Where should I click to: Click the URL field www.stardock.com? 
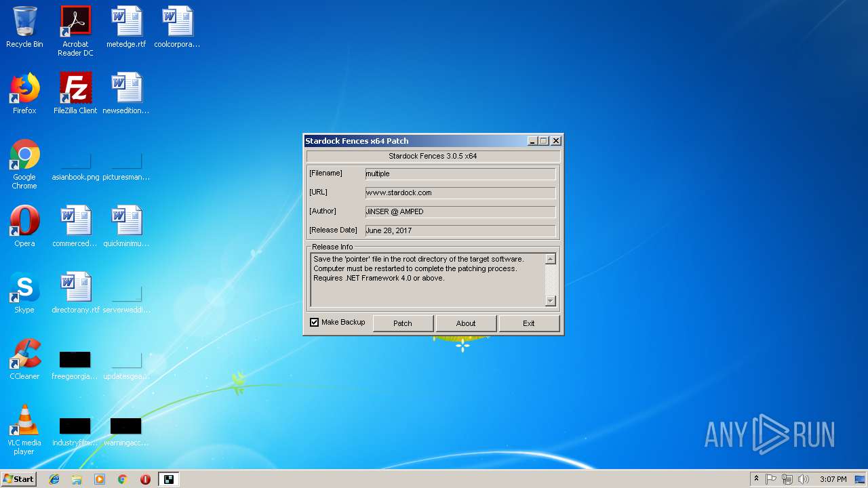pos(460,192)
